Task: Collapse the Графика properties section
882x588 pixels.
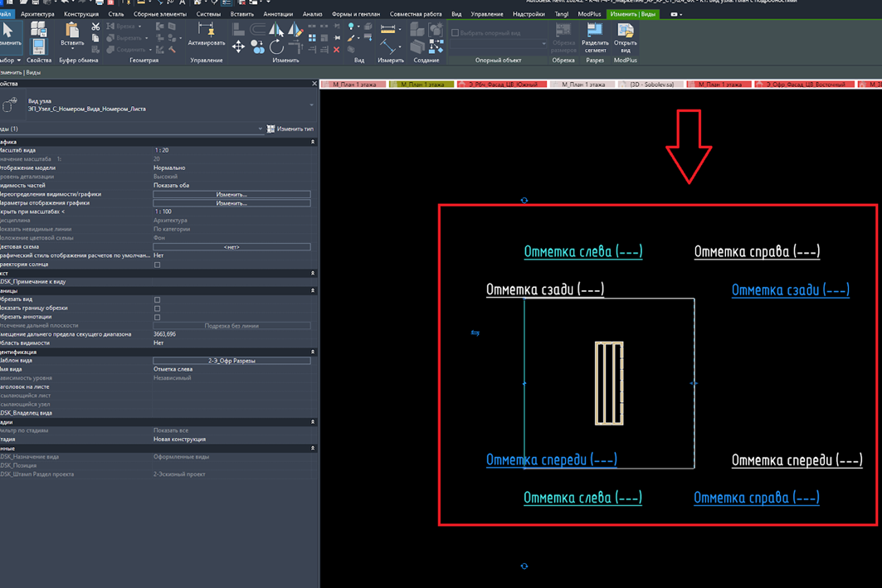Action: [313, 142]
